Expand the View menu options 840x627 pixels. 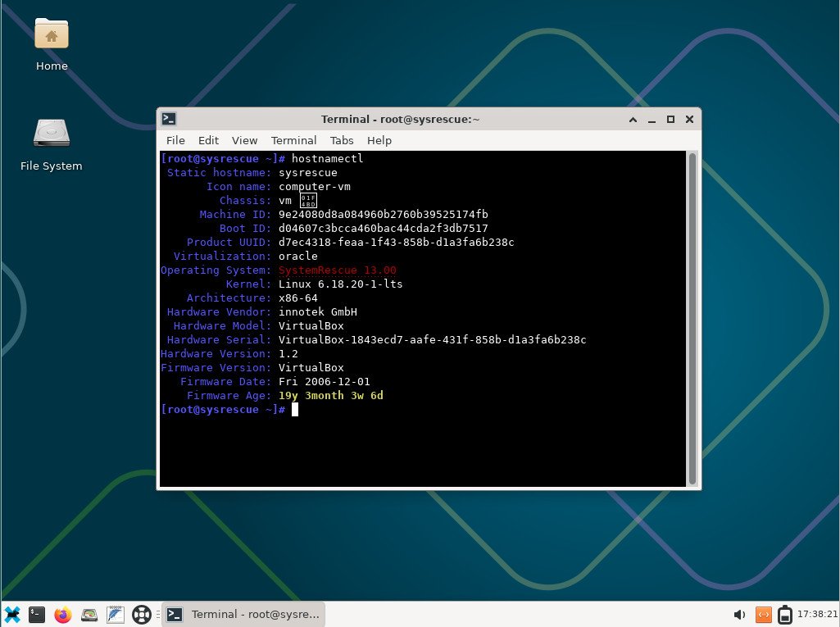point(244,140)
